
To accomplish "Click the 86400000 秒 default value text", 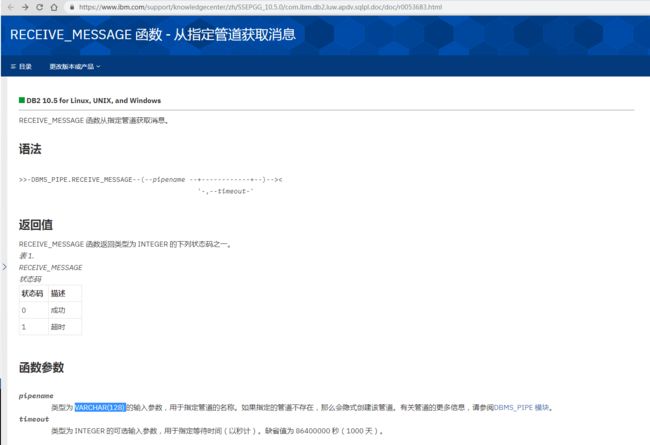I will [x=317, y=431].
